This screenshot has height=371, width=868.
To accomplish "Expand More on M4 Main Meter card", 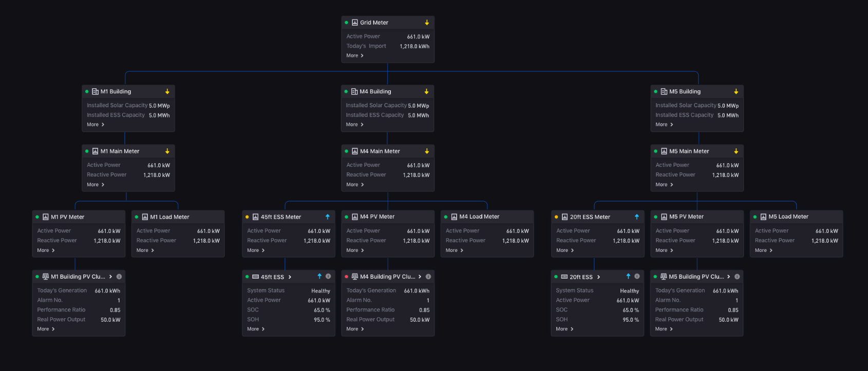I will 355,185.
